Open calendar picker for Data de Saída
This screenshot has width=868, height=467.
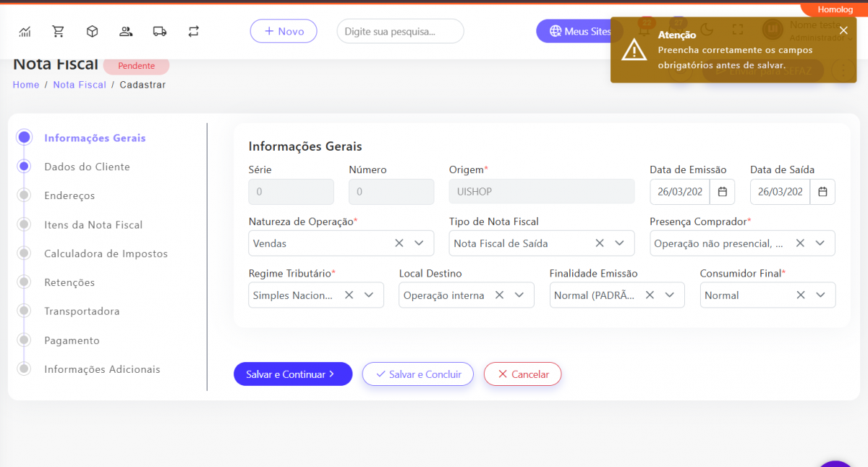[822, 192]
